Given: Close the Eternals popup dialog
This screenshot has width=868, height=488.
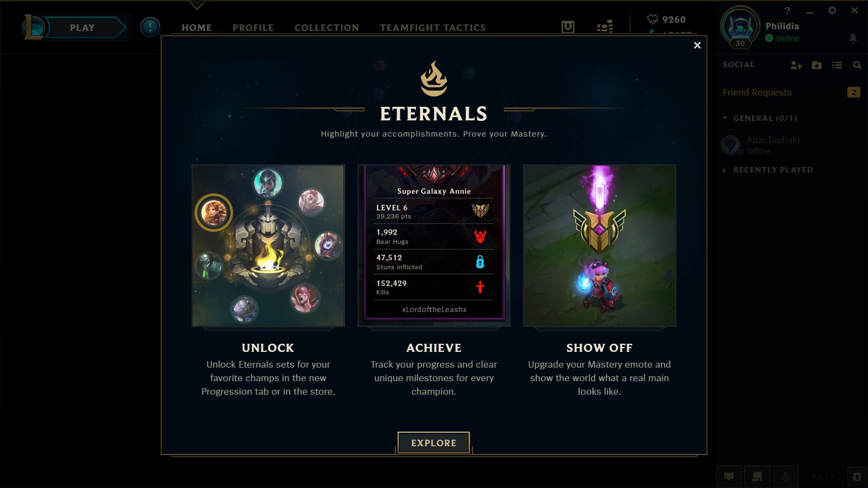Looking at the screenshot, I should [x=697, y=46].
